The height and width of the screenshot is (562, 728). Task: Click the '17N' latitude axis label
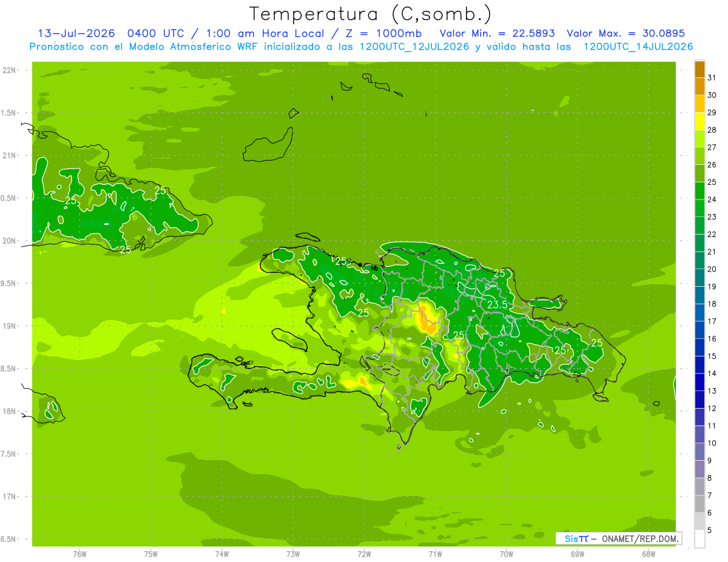(10, 497)
